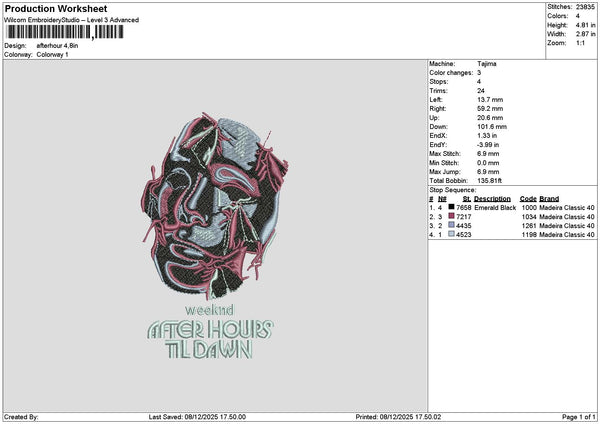600x424 pixels.
Task: Click thread code 1034
Action: pyautogui.click(x=529, y=217)
